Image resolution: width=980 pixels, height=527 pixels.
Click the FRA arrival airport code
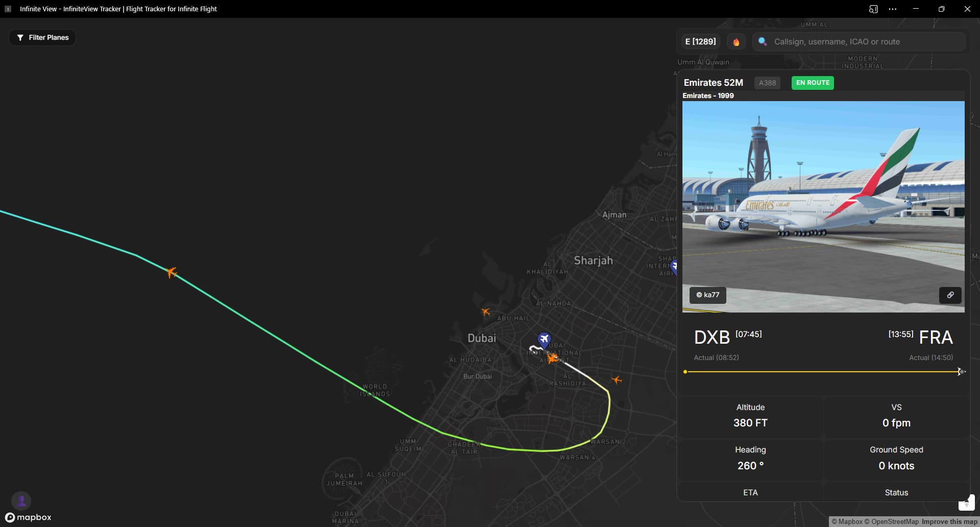coord(936,338)
